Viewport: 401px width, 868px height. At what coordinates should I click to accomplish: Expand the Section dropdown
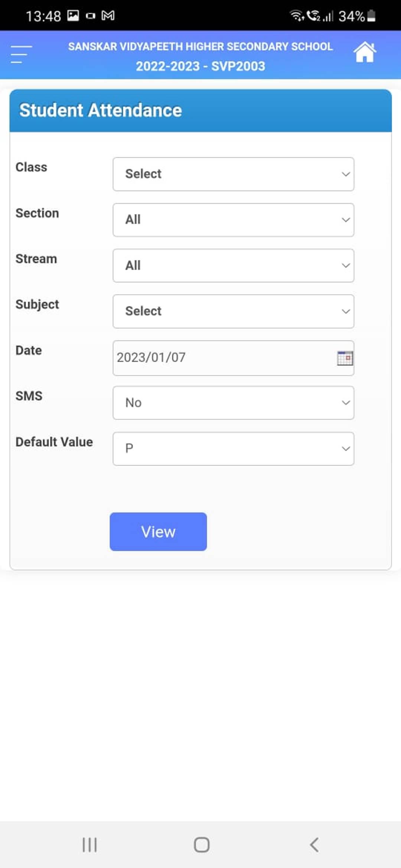233,220
